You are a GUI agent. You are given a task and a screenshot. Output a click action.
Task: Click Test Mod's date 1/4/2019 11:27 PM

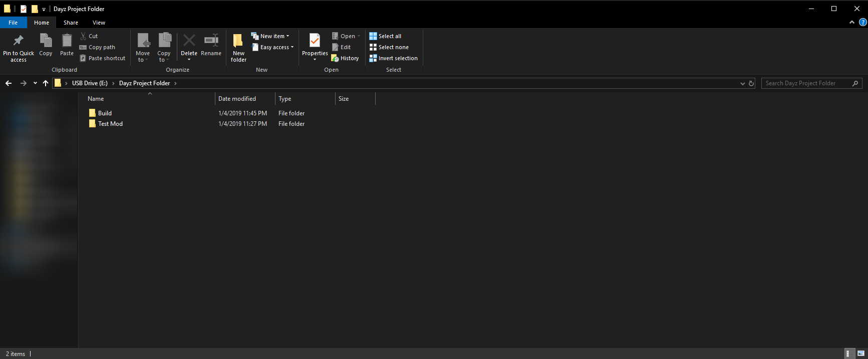242,124
